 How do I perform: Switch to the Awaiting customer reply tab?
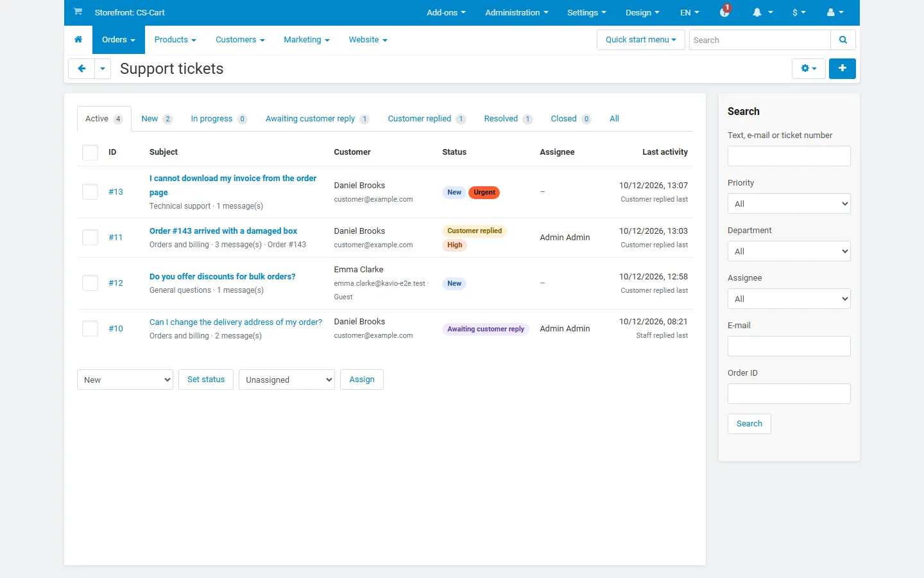[x=317, y=119]
